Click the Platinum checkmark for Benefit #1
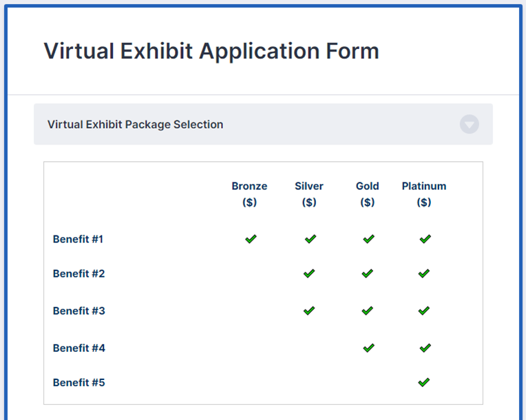 [425, 239]
